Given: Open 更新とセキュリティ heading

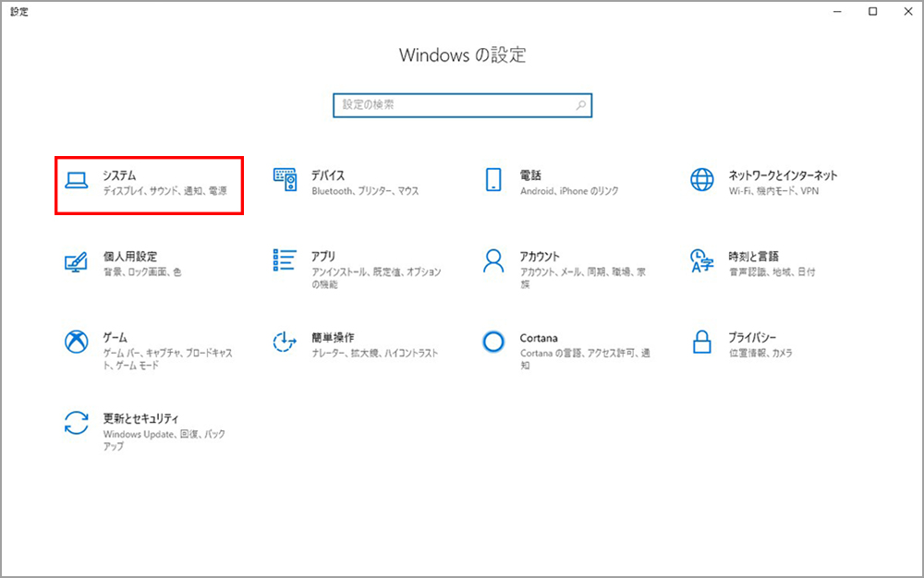Looking at the screenshot, I should click(140, 418).
